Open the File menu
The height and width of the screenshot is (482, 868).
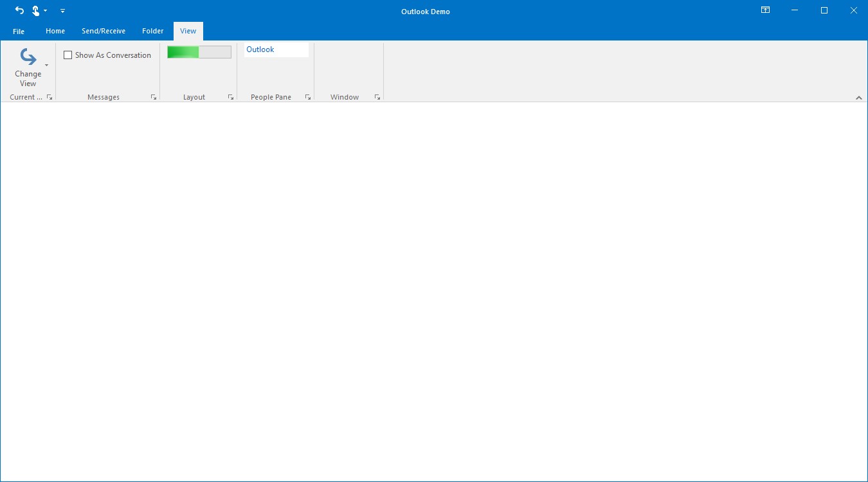coord(18,30)
